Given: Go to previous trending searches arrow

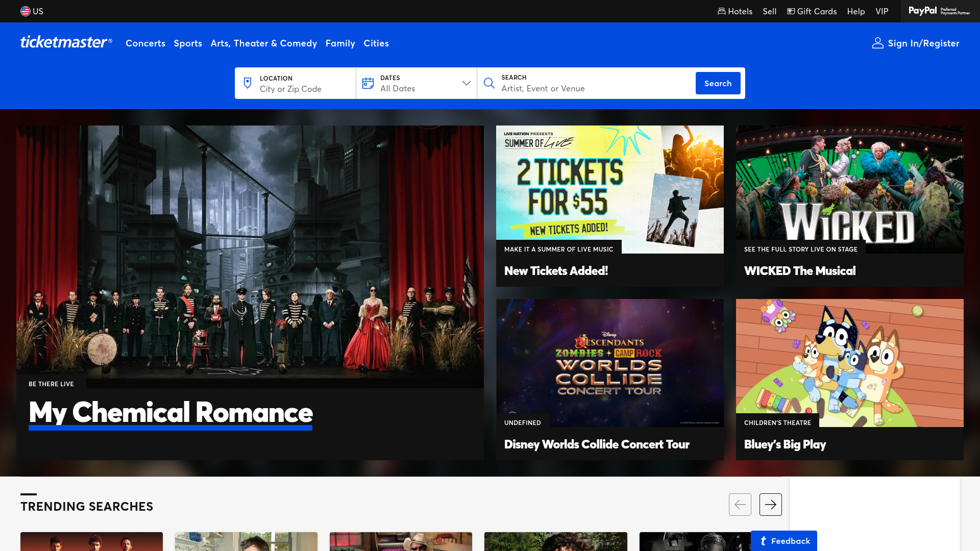Looking at the screenshot, I should (740, 505).
